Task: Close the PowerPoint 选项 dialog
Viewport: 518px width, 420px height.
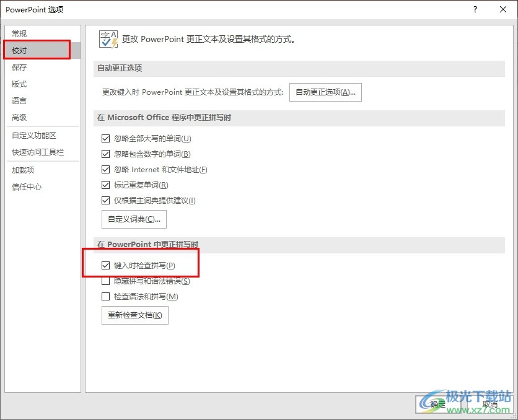Action: [503, 9]
